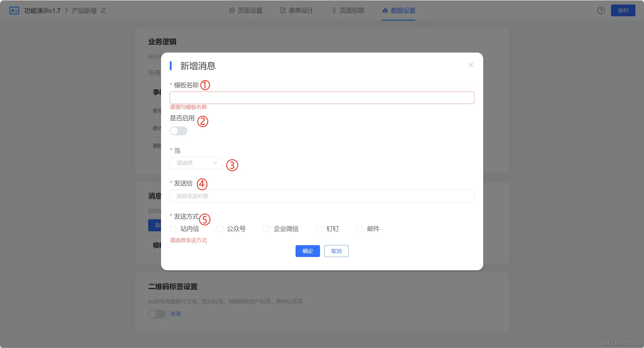Screen dimensions: 644x348
Task: Check the 企业微信 checkbox
Action: 266,229
